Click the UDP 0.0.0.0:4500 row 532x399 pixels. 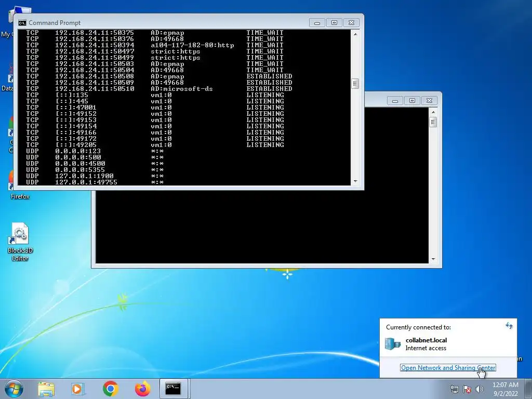click(95, 164)
